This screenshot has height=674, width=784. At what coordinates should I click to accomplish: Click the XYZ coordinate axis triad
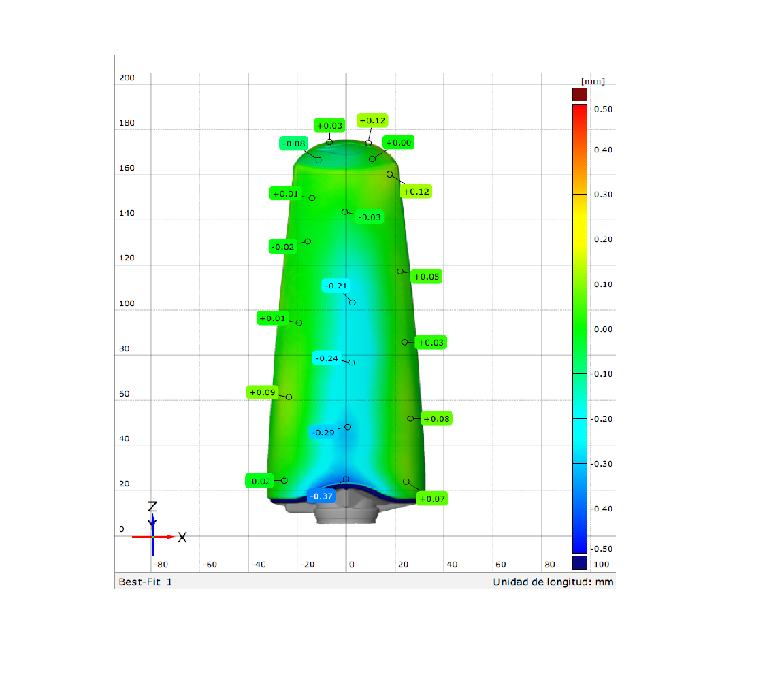click(159, 530)
